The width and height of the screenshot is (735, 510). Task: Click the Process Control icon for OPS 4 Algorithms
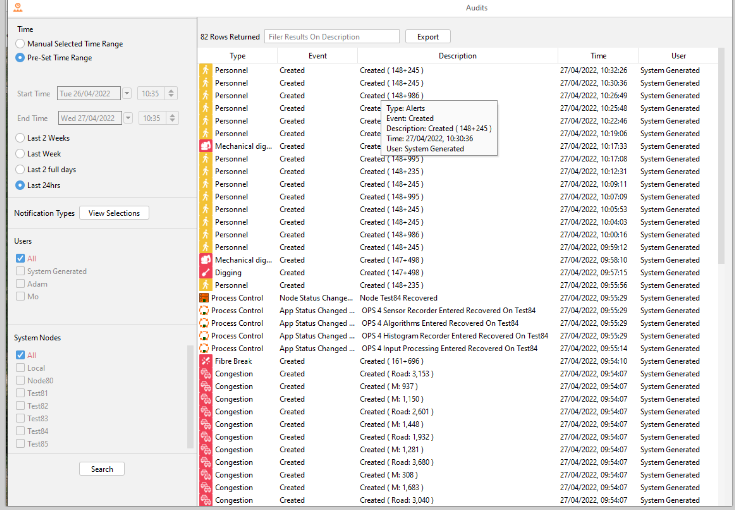(x=206, y=323)
